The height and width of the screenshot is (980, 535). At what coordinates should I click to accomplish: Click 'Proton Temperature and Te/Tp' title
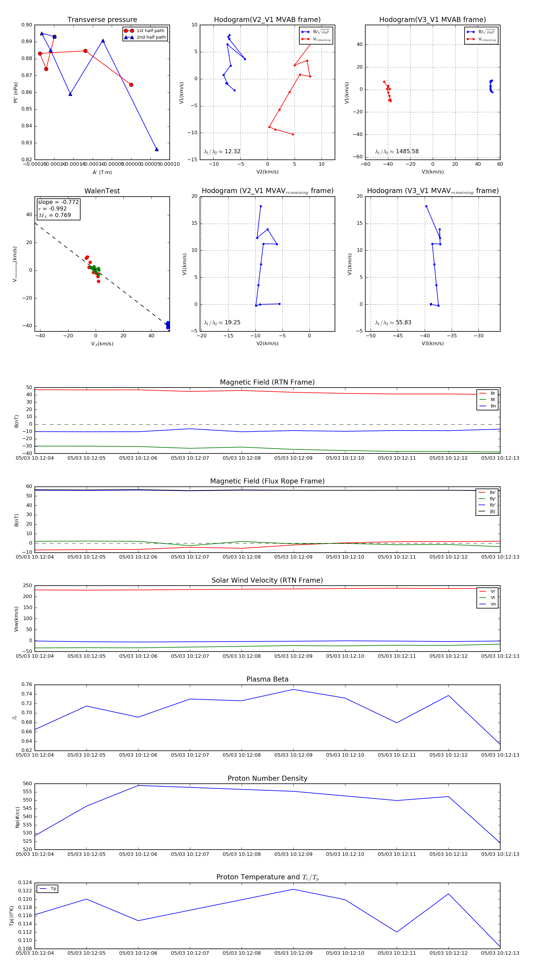(x=267, y=877)
